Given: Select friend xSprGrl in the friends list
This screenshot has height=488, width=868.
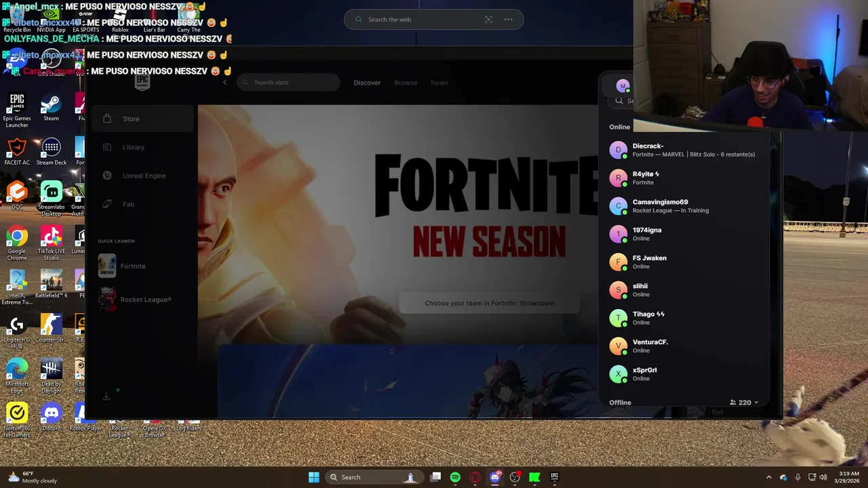Looking at the screenshot, I should [x=684, y=374].
